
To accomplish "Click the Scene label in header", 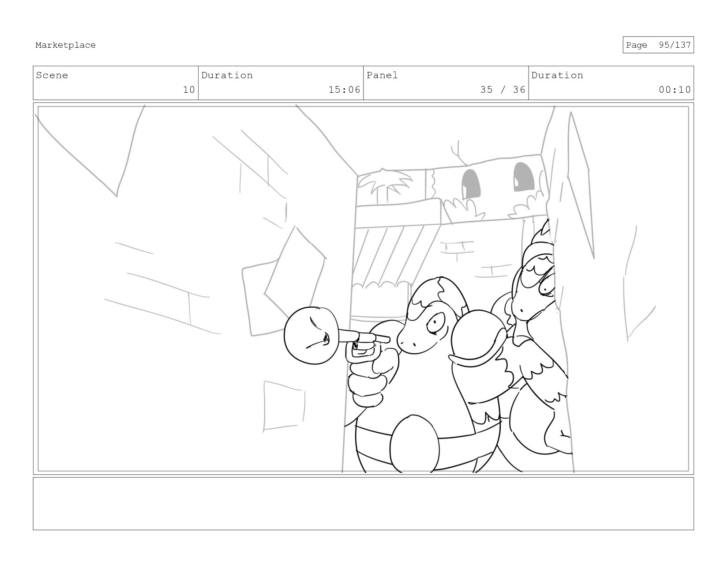I will click(52, 76).
